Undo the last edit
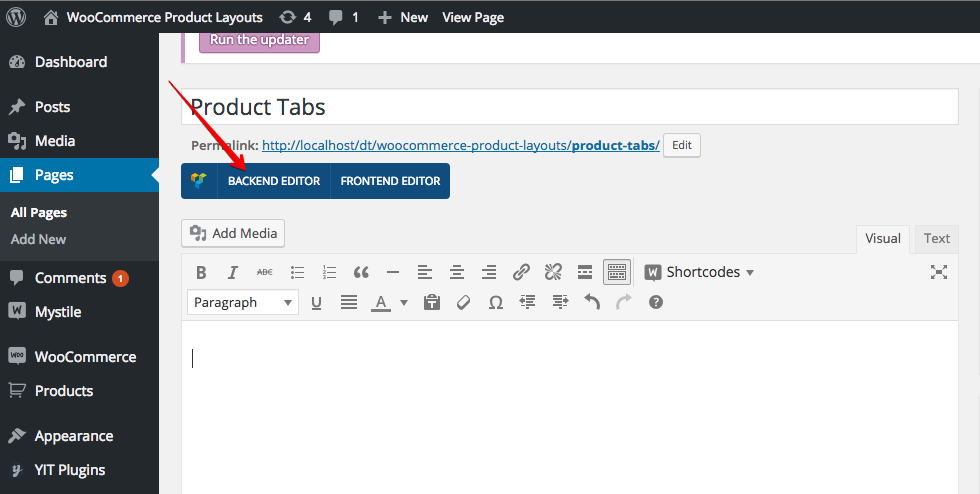Viewport: 980px width, 494px height. (592, 303)
